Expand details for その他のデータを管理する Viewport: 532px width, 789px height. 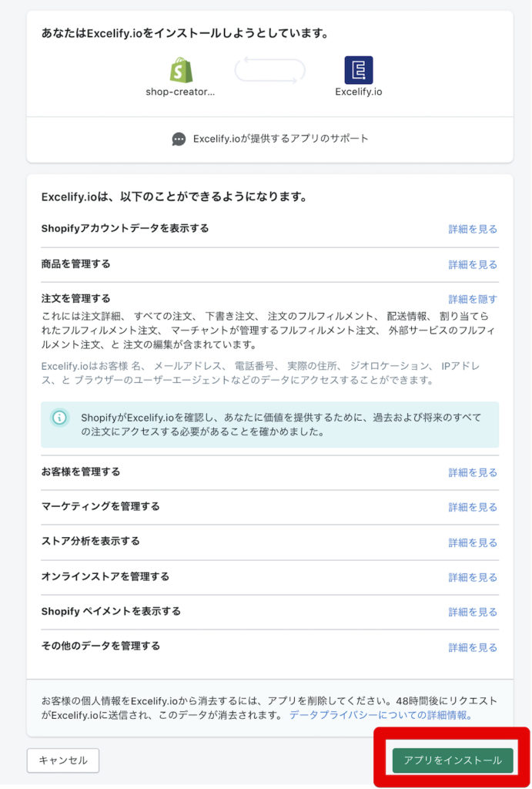click(x=473, y=647)
